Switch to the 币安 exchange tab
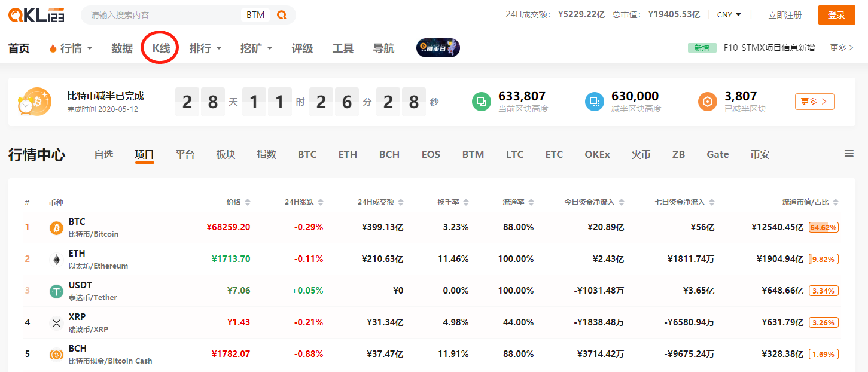 tap(760, 154)
